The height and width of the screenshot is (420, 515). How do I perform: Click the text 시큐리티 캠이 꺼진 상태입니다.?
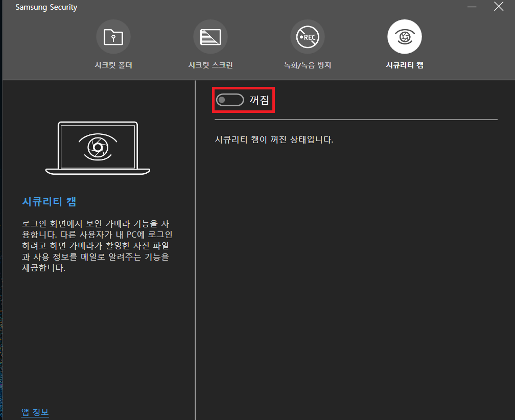coord(274,139)
